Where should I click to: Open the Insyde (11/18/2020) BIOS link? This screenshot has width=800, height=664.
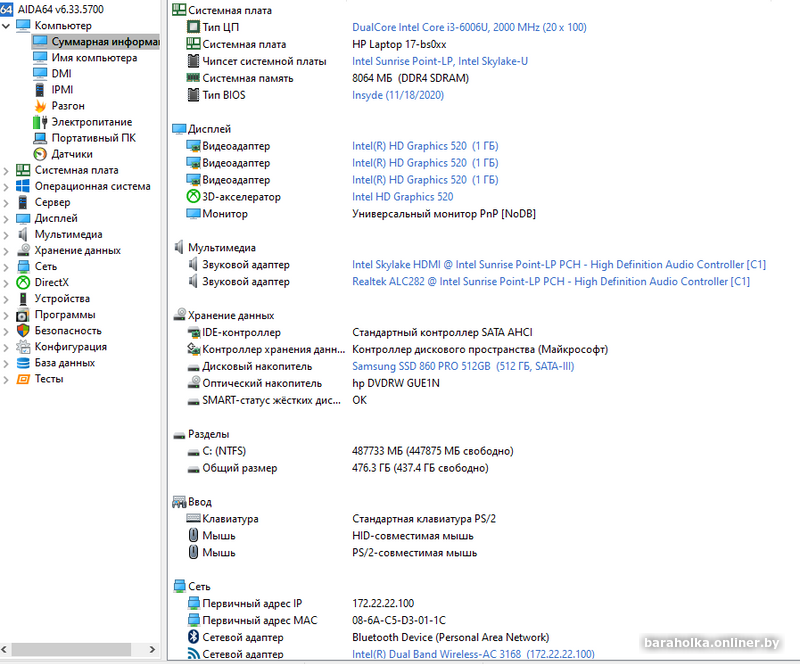click(398, 95)
